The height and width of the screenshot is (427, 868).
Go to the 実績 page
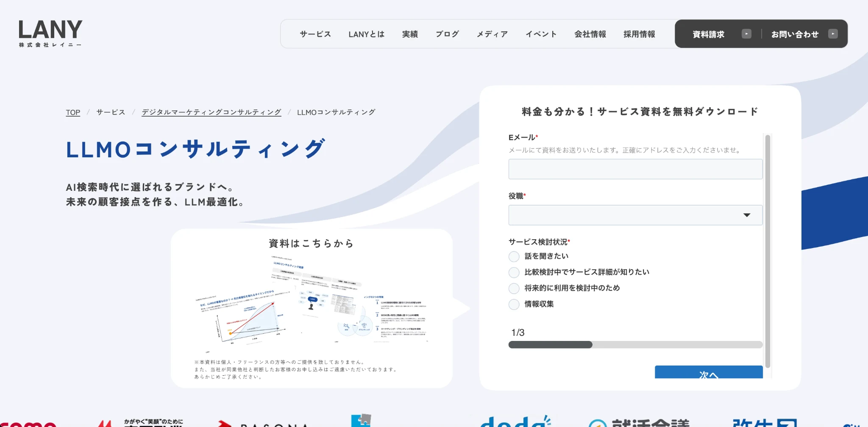point(410,34)
